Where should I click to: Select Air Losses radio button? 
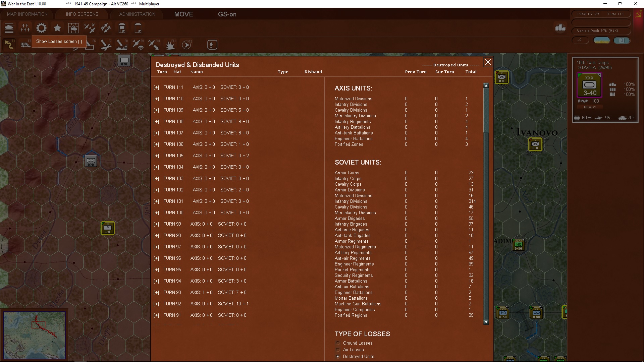[338, 350]
